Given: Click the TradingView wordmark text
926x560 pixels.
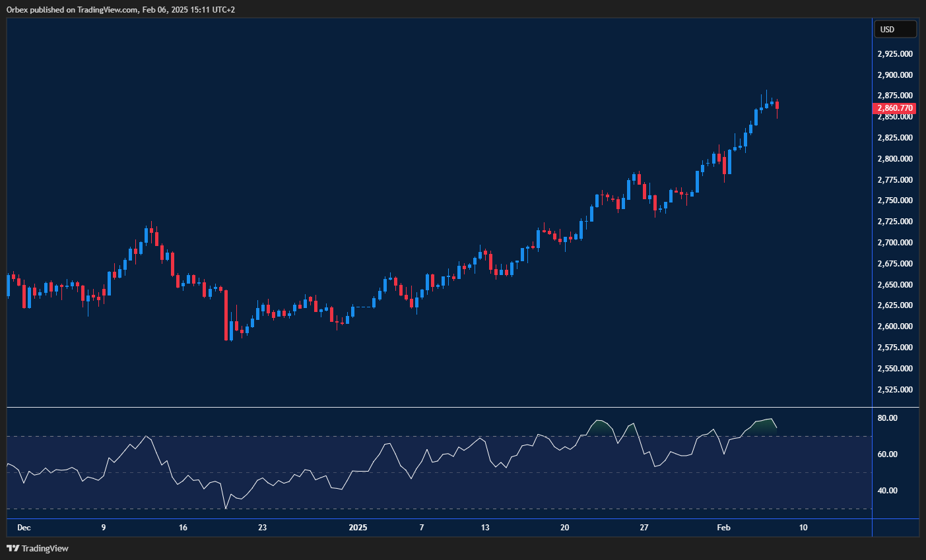Looking at the screenshot, I should (45, 548).
